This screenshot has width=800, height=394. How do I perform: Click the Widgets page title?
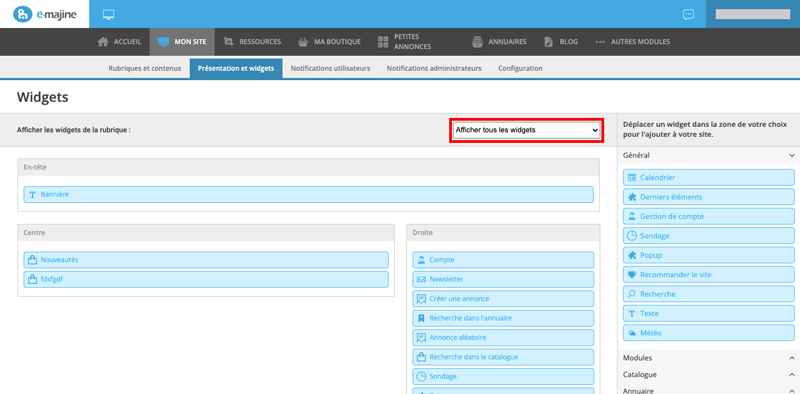tap(42, 97)
